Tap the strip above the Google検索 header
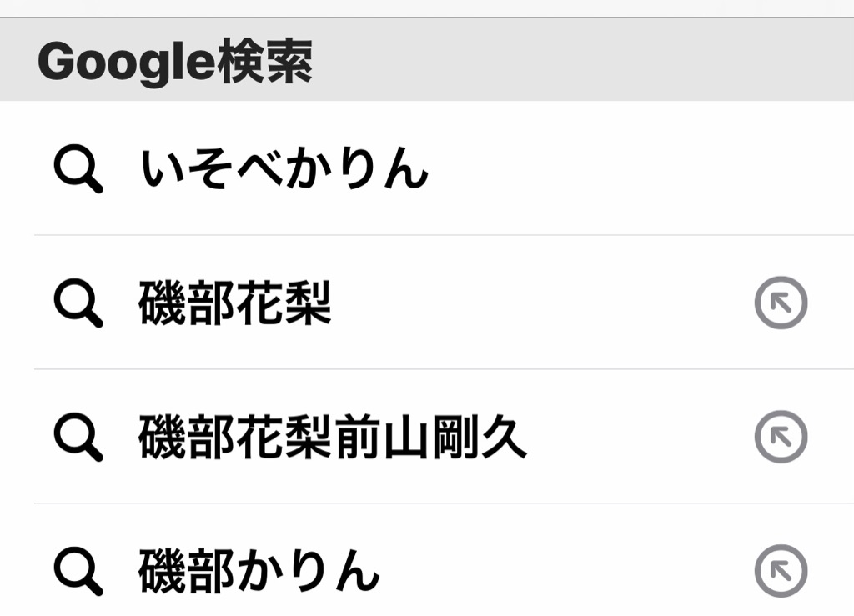Viewport: 854px width, 616px height. [427, 8]
